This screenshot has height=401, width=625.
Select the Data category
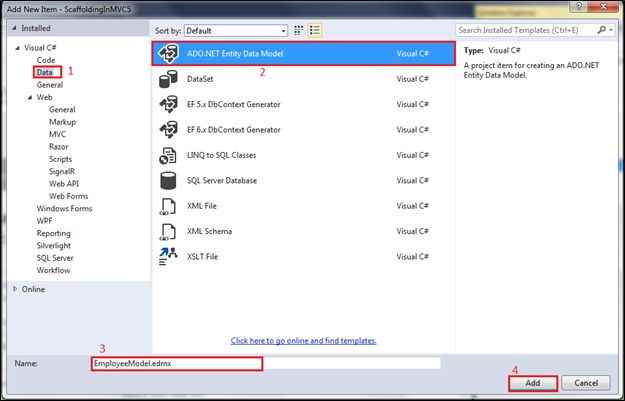point(45,73)
